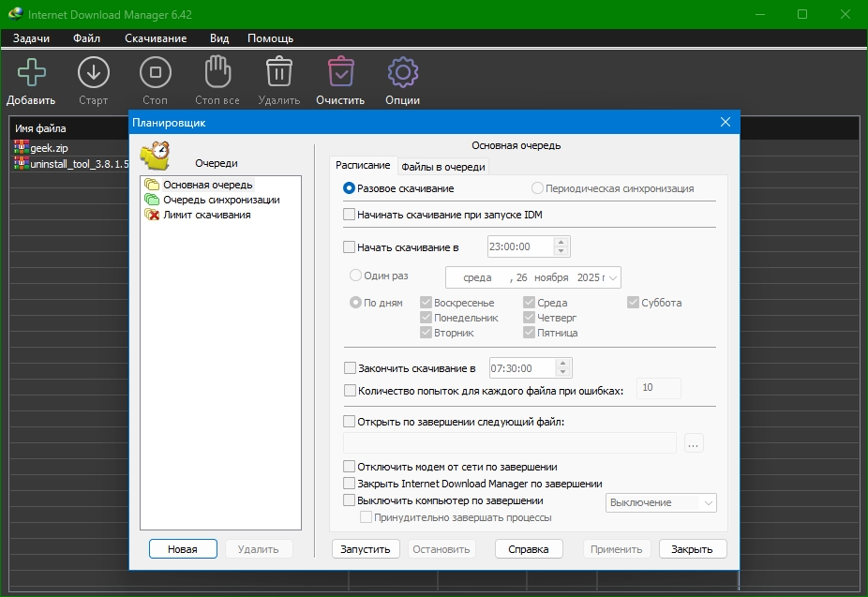Toggle the Среда day checkbox
The width and height of the screenshot is (868, 597).
tap(530, 302)
